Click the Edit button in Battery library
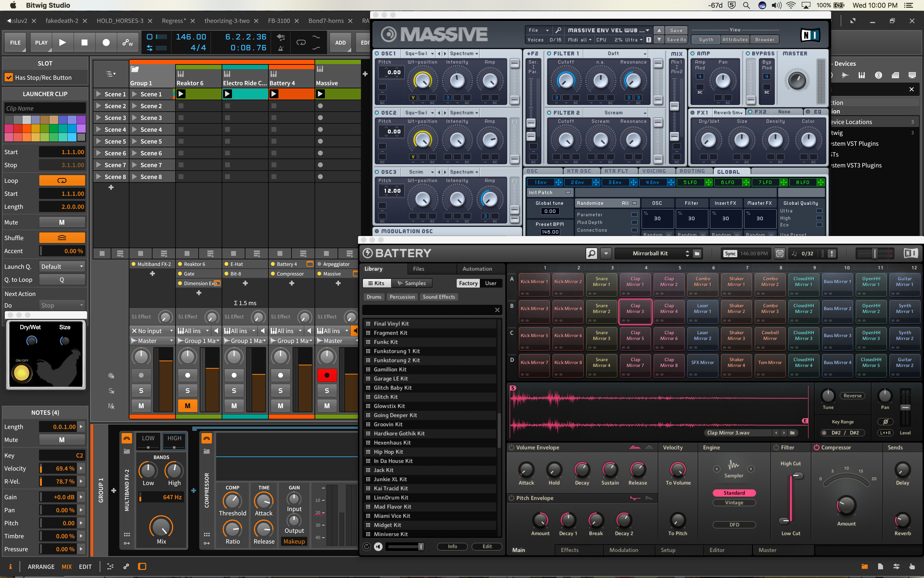Screen dimensions: 924x578 pyautogui.click(x=487, y=547)
